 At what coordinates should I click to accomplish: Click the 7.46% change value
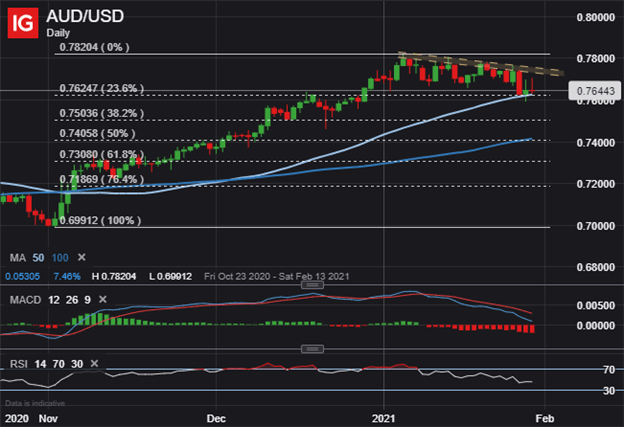click(67, 276)
